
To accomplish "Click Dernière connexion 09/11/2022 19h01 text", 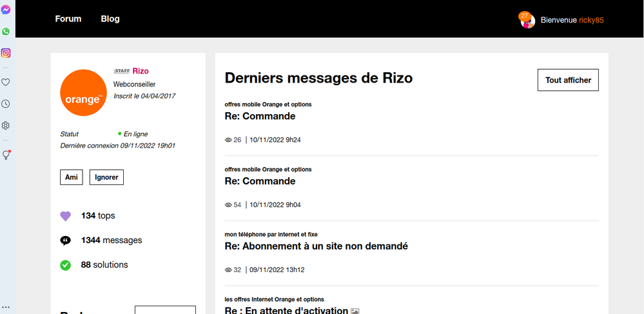I will (118, 146).
